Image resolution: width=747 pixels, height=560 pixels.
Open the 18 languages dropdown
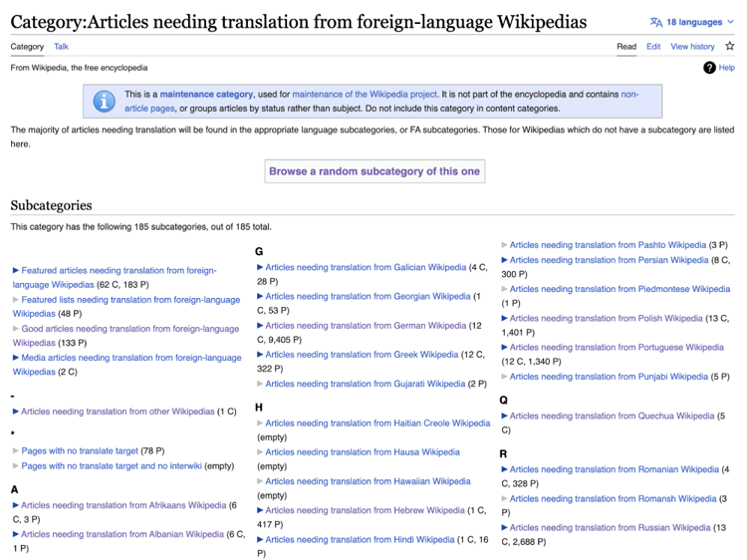(692, 22)
